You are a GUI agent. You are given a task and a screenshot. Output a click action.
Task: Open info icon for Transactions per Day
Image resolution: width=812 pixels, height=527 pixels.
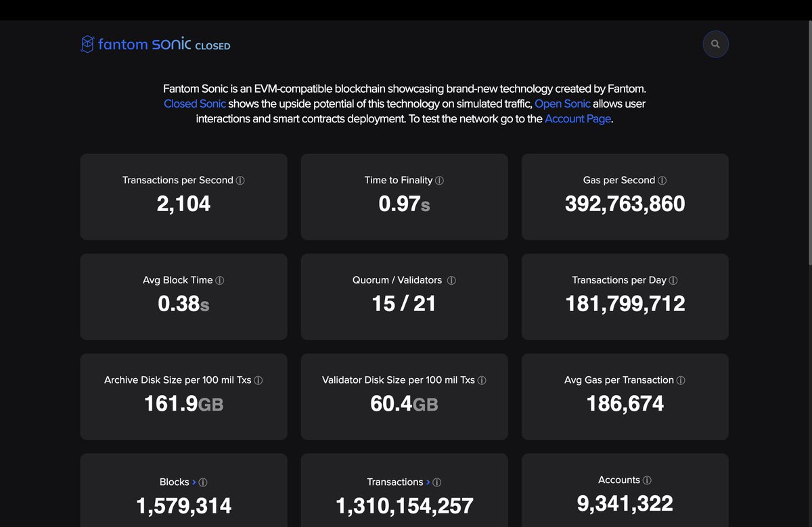673,281
